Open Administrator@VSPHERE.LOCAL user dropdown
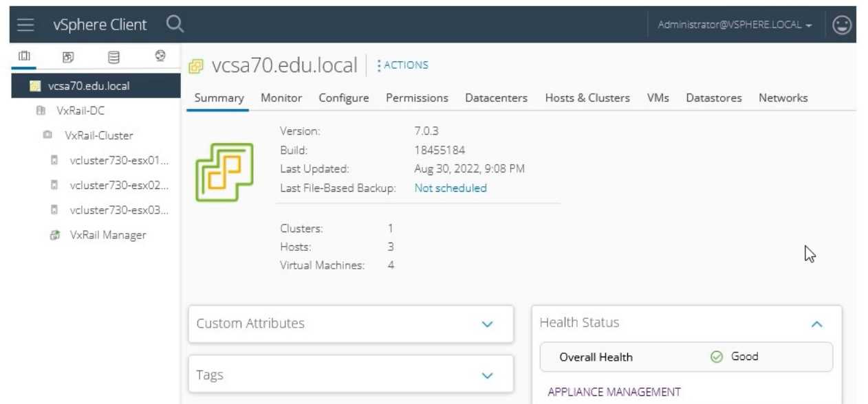Screen dimensions: 868x404 click(735, 25)
